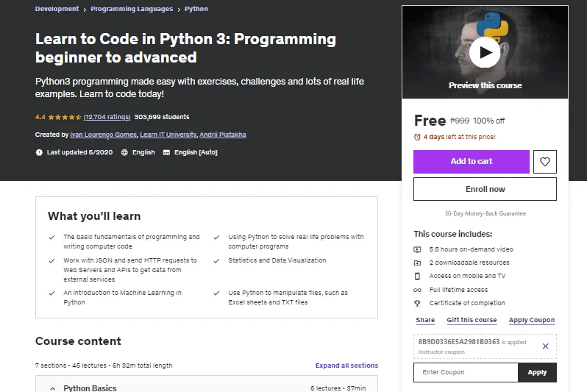Click the strikethrough original price ₱999

coord(459,121)
